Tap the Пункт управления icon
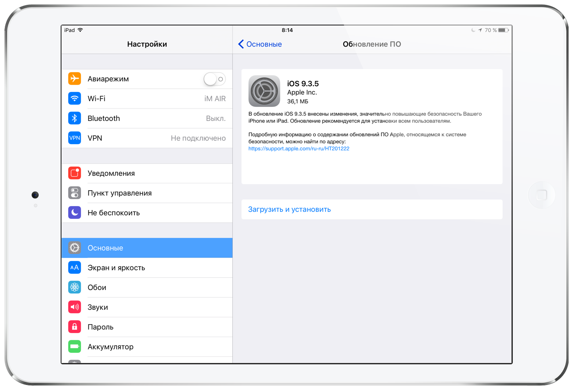The width and height of the screenshot is (573, 392). coord(75,193)
